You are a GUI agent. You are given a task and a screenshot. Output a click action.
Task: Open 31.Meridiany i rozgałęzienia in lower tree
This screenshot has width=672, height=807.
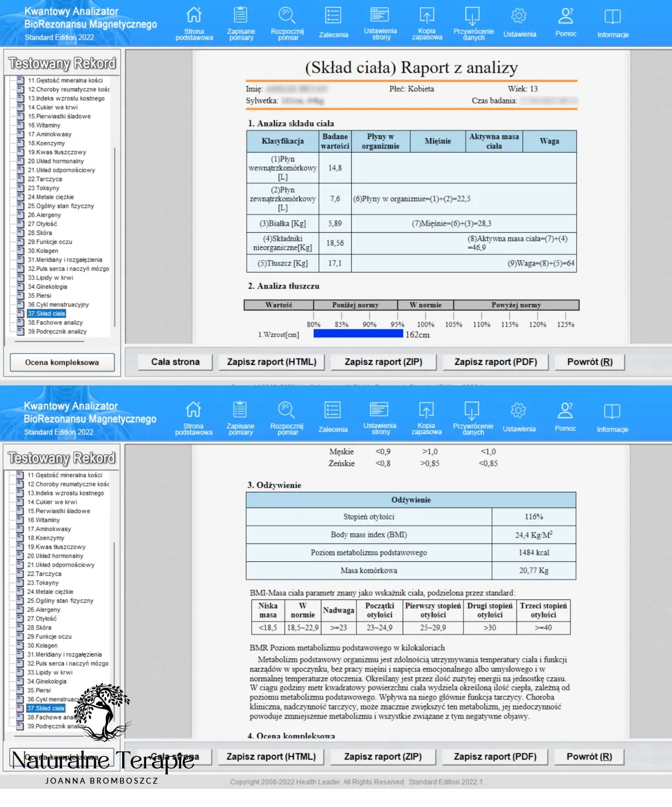pos(64,654)
